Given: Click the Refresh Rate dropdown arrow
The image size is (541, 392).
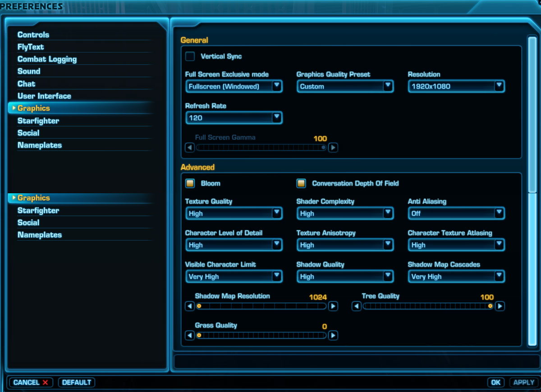Looking at the screenshot, I should point(277,117).
